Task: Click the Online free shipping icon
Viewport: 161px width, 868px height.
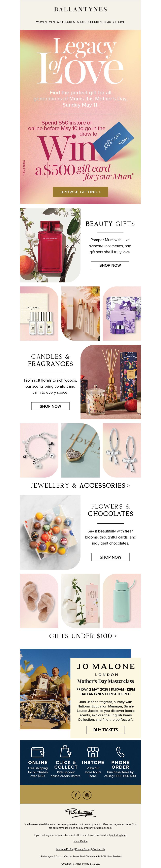Action: coord(38,752)
